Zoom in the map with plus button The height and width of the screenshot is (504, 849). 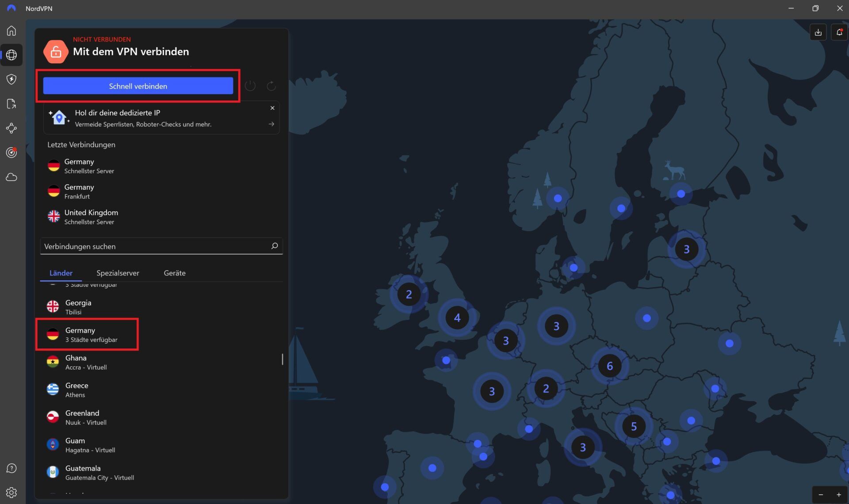tap(839, 495)
